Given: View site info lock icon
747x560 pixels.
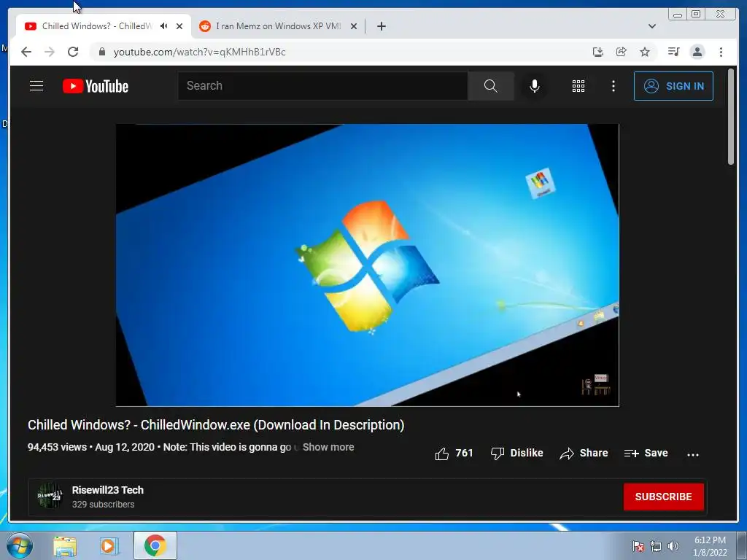Looking at the screenshot, I should [x=101, y=52].
